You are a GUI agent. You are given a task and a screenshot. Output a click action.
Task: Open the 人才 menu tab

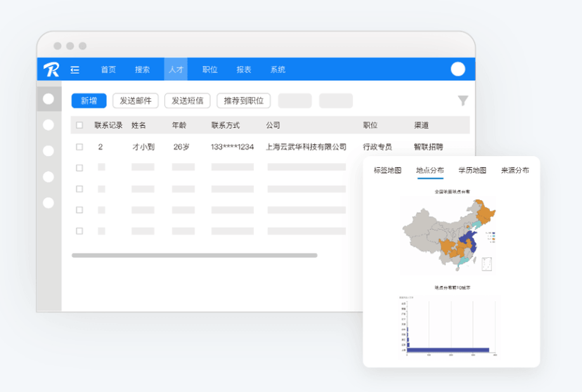(x=176, y=70)
